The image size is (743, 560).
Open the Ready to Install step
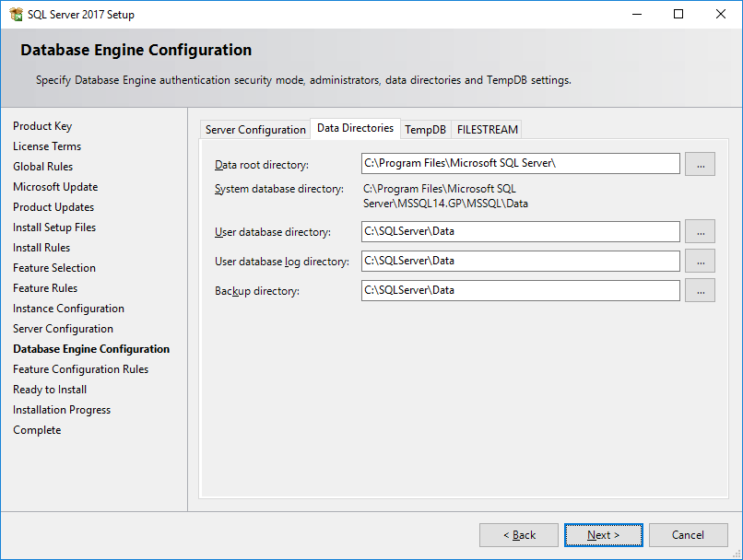coord(49,389)
